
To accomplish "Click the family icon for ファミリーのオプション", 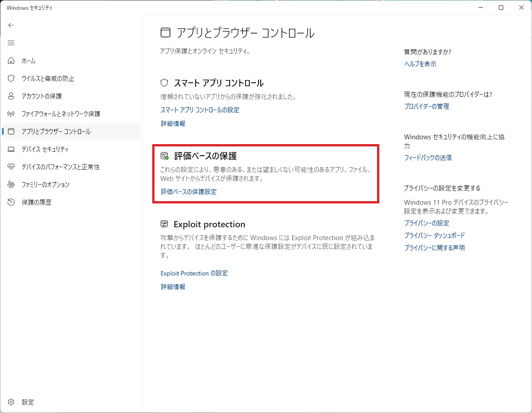I will pos(12,184).
